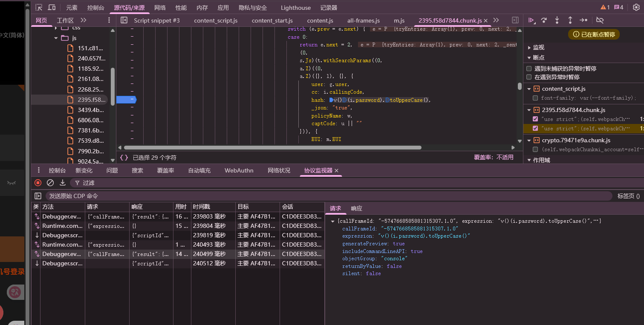
Task: Collapse the callFrameId request object
Action: click(x=332, y=221)
